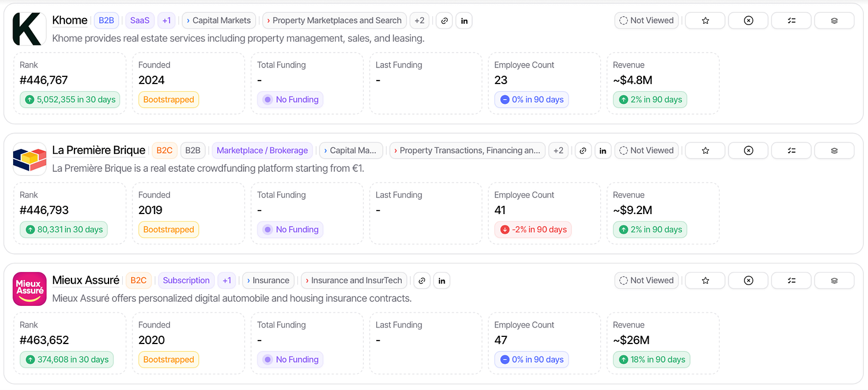Click La Première Brique website link icon

point(583,150)
